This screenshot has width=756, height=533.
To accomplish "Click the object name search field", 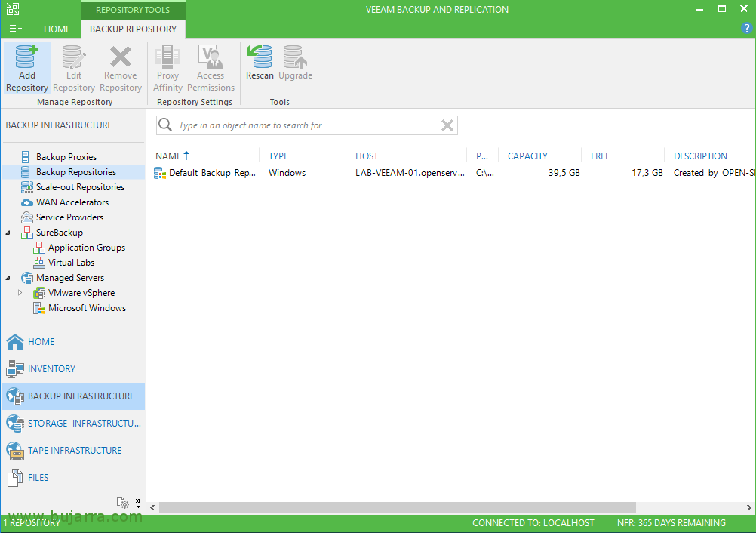I will pyautogui.click(x=306, y=125).
